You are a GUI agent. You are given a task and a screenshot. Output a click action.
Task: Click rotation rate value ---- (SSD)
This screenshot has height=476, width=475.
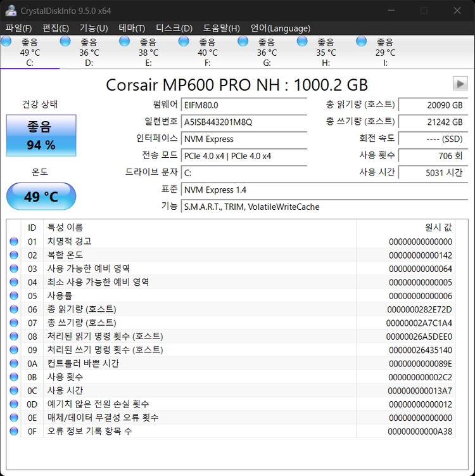click(x=433, y=139)
